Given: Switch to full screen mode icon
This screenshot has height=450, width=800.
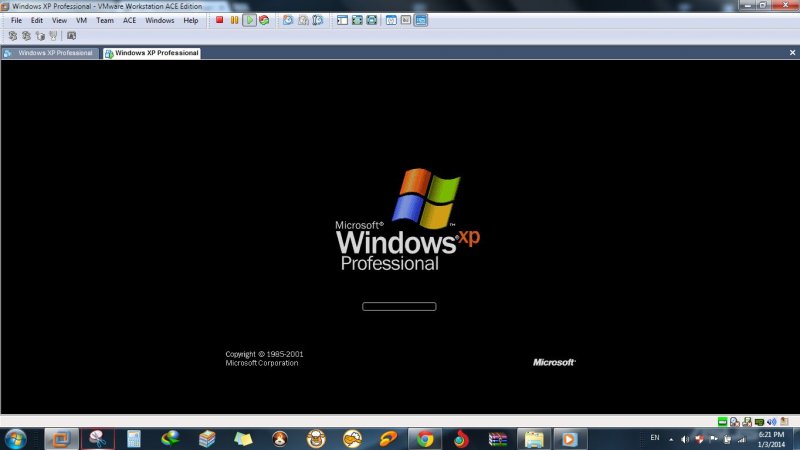Looking at the screenshot, I should tap(357, 20).
